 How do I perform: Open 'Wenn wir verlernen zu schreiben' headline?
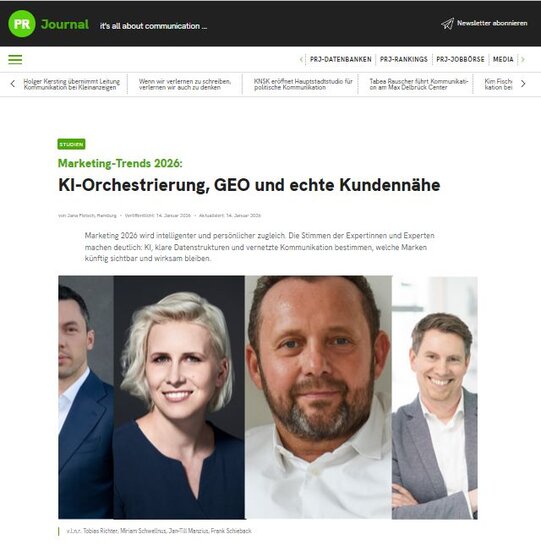(185, 84)
